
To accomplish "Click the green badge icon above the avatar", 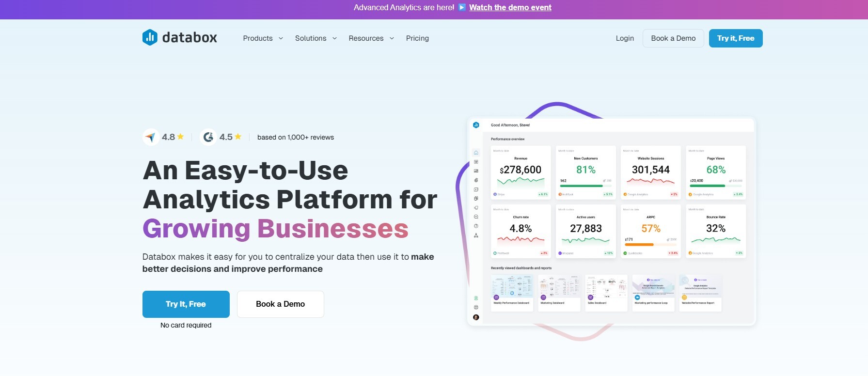I will pyautogui.click(x=476, y=298).
